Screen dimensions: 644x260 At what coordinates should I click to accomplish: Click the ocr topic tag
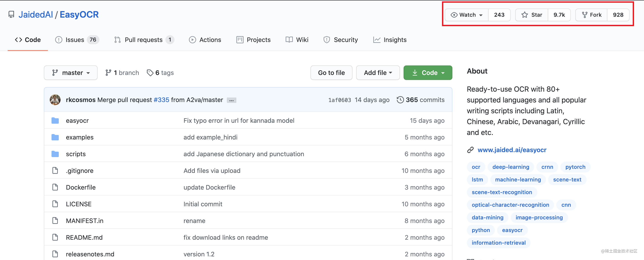[476, 167]
